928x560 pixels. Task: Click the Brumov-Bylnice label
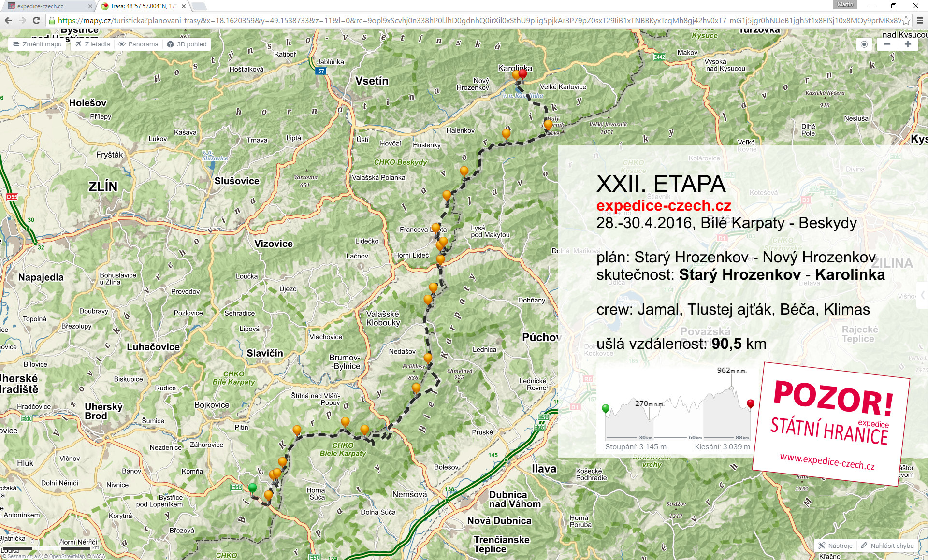point(345,361)
